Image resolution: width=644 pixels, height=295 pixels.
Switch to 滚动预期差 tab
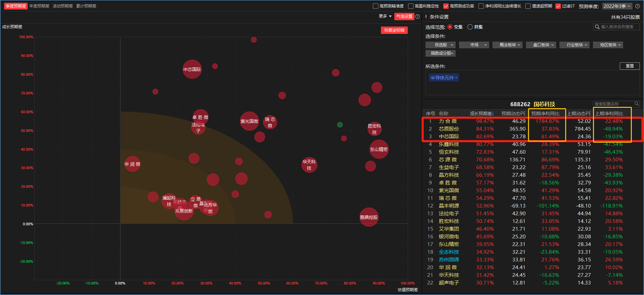tap(62, 6)
